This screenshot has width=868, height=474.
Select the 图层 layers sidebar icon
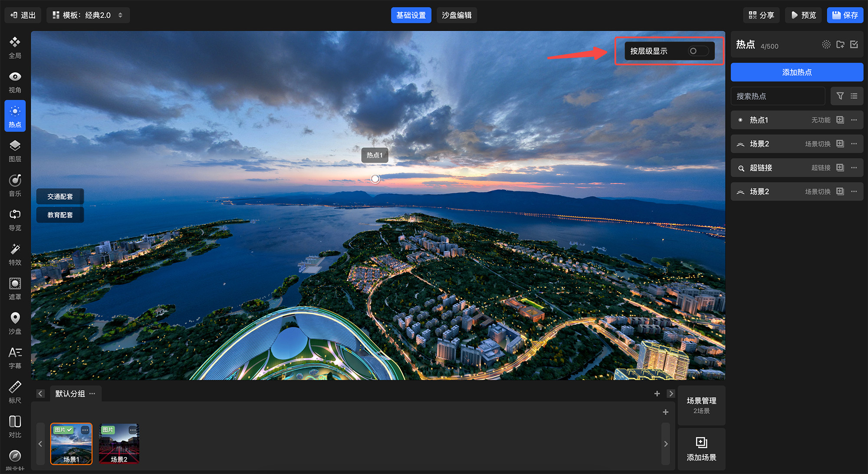click(x=15, y=150)
